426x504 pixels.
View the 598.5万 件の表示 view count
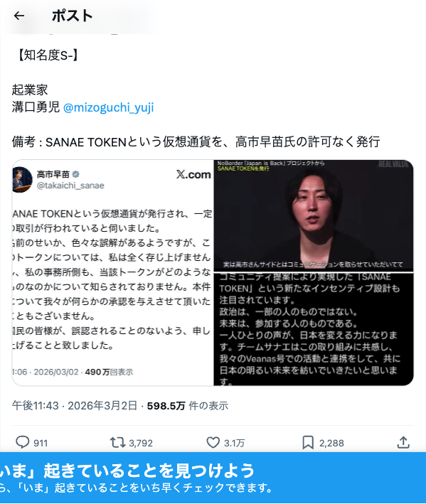pos(188,406)
